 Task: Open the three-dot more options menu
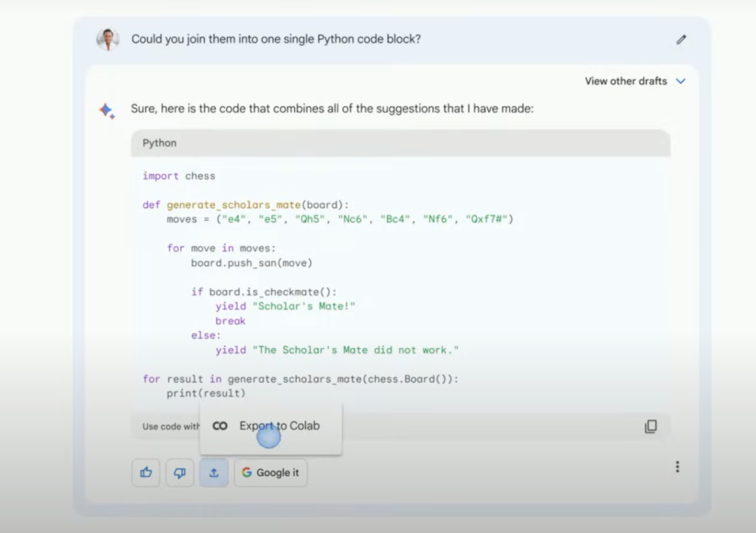(678, 466)
